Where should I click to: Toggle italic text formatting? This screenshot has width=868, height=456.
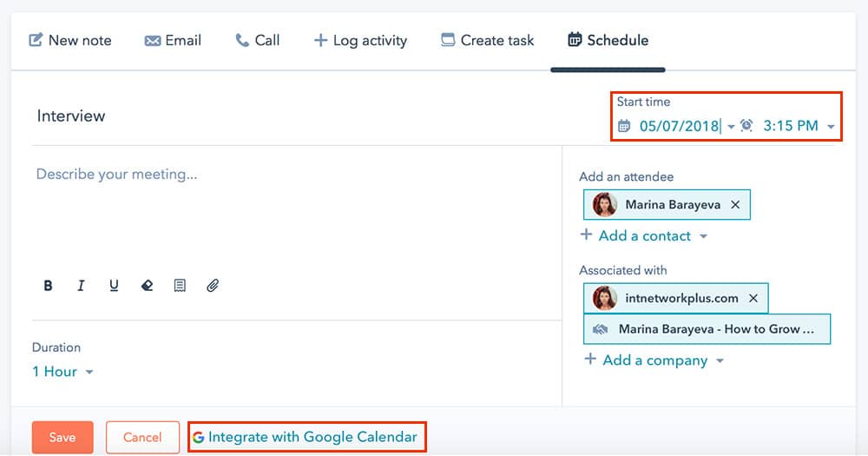(x=81, y=285)
